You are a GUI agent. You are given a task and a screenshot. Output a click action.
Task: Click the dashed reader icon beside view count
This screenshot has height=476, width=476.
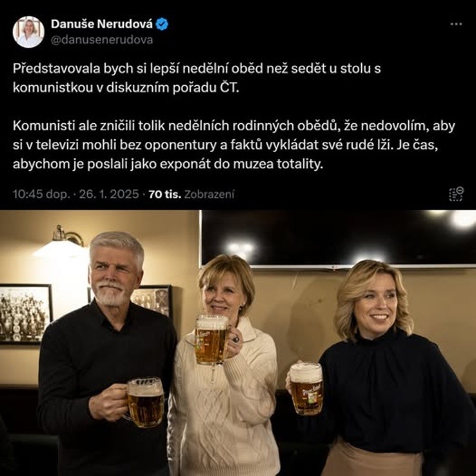(456, 194)
